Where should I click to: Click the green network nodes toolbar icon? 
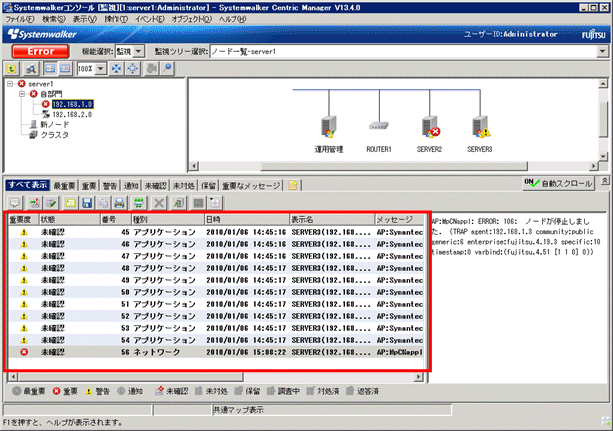click(x=139, y=203)
